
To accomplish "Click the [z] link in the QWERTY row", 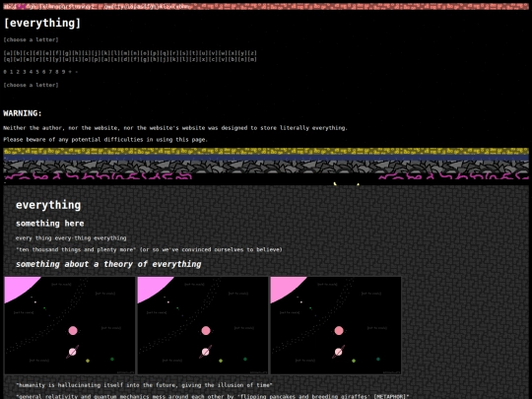I will (x=193, y=59).
